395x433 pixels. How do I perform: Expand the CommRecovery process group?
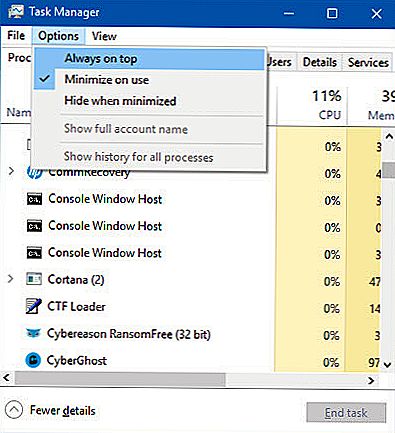click(11, 171)
